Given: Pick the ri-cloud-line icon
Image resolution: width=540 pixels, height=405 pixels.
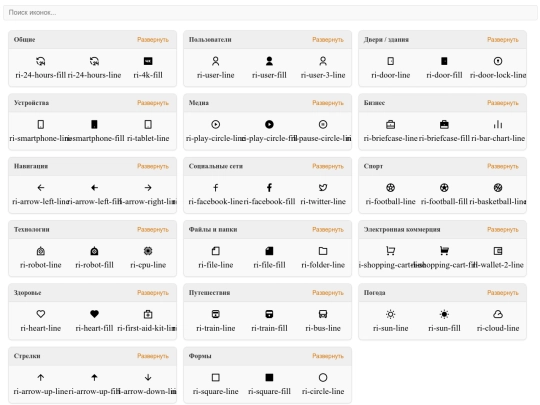Looking at the screenshot, I should pyautogui.click(x=498, y=314).
